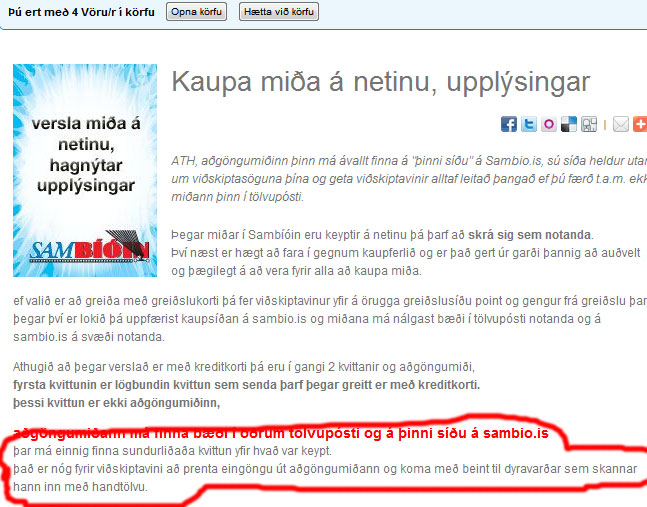The width and height of the screenshot is (647, 507).
Task: Open the cart with Opna körfu
Action: click(196, 12)
